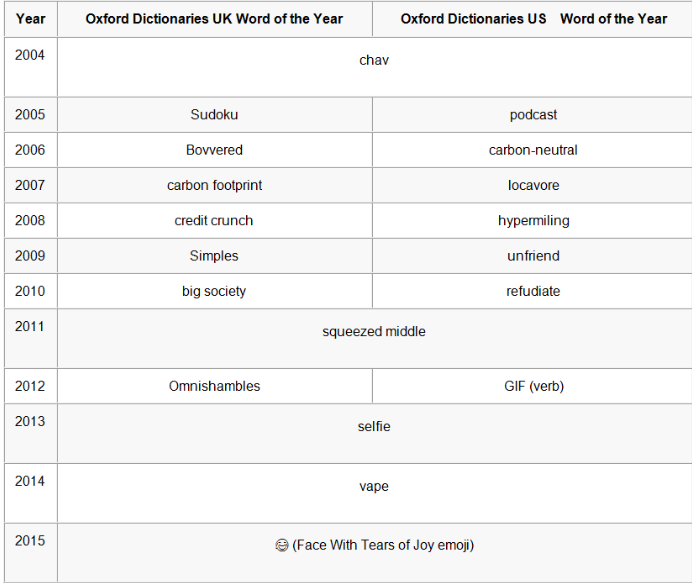Click the "squeezed middle" cell
Viewport: 692px width, 583px height.
tap(373, 331)
